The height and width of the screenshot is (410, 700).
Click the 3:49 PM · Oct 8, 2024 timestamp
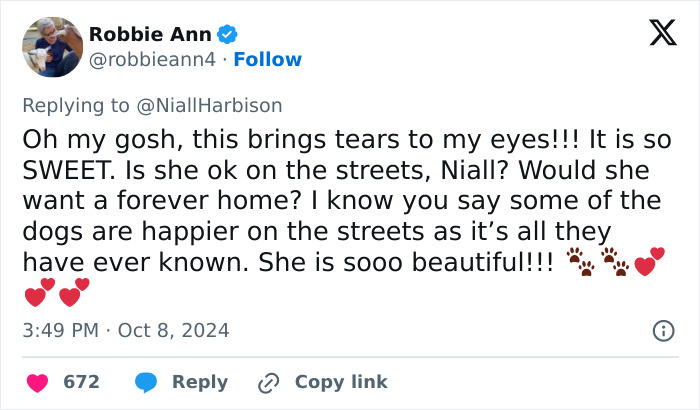pyautogui.click(x=126, y=330)
